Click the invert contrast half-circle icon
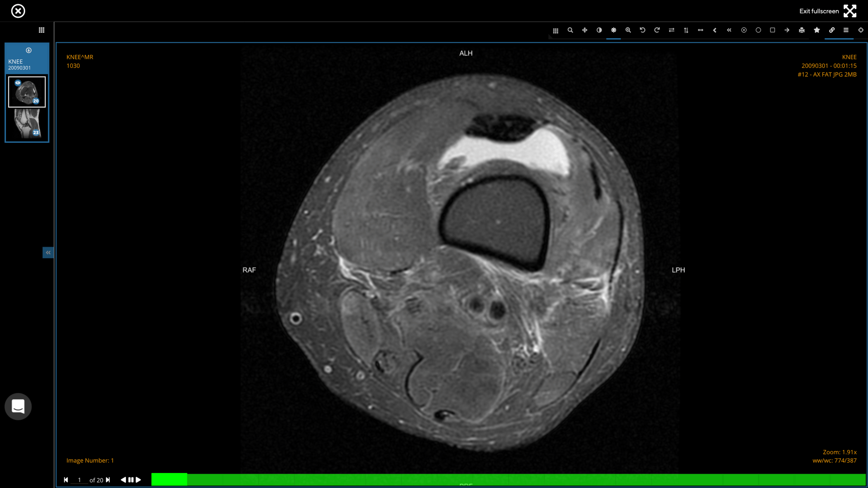 point(599,30)
